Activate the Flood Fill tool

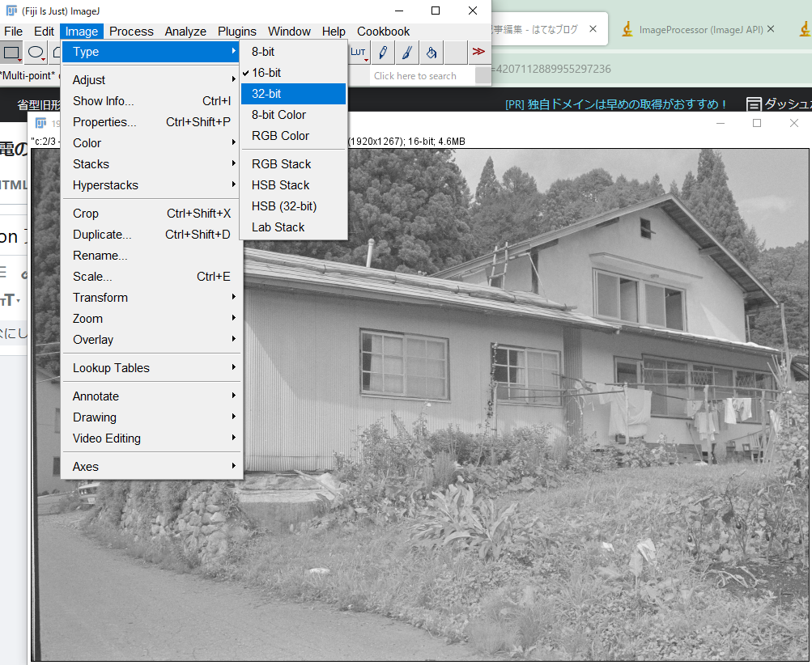click(x=431, y=52)
